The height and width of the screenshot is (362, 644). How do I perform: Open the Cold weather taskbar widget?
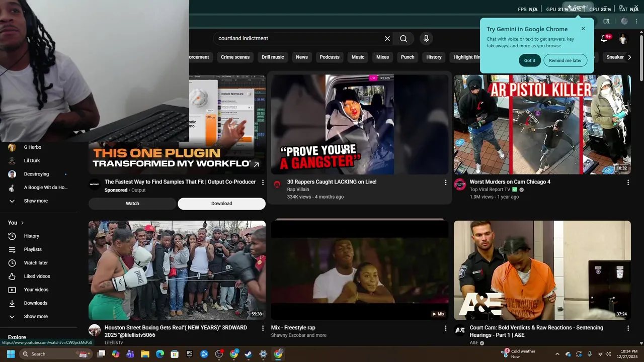(x=518, y=353)
